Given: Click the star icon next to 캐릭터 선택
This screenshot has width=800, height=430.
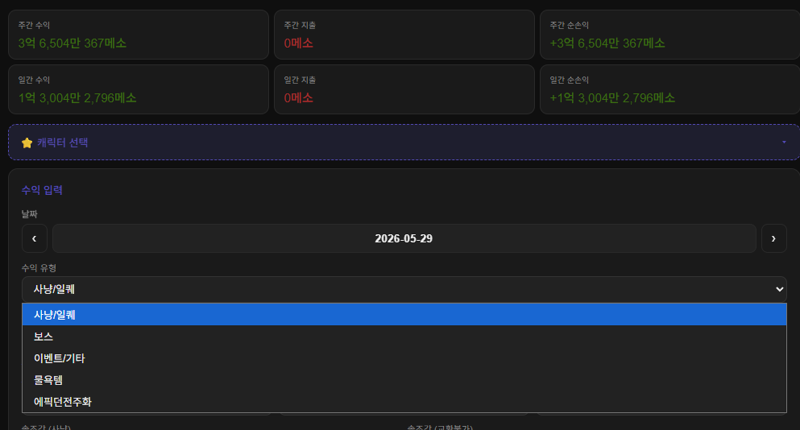Looking at the screenshot, I should pos(27,143).
